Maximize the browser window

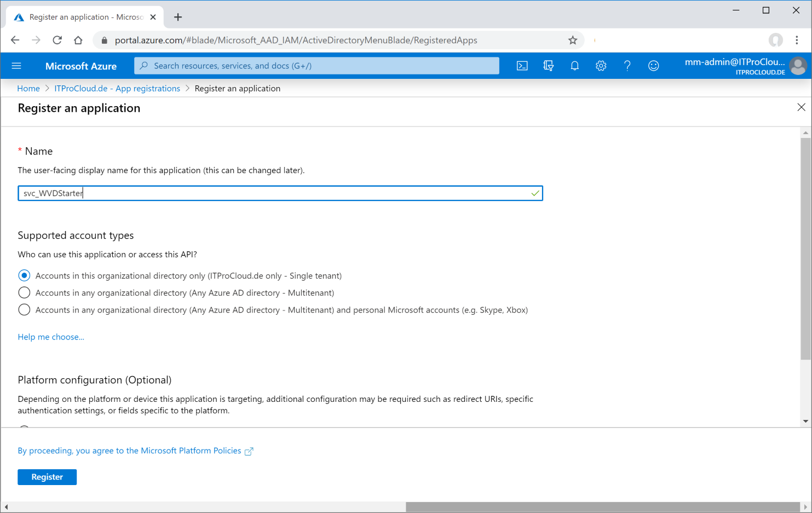click(x=766, y=10)
